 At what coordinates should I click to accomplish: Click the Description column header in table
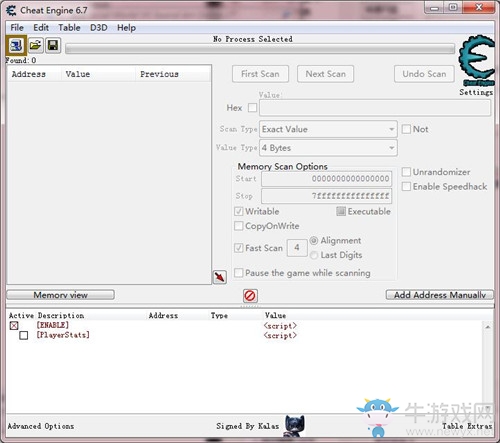point(61,315)
